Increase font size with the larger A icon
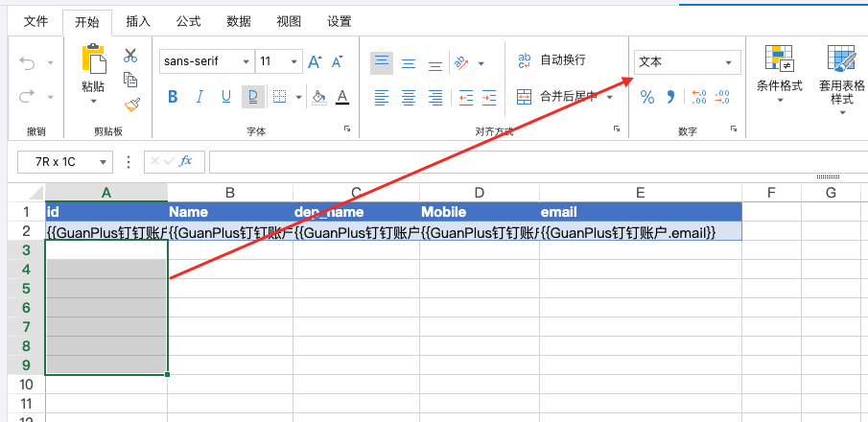The image size is (868, 422). coord(315,61)
